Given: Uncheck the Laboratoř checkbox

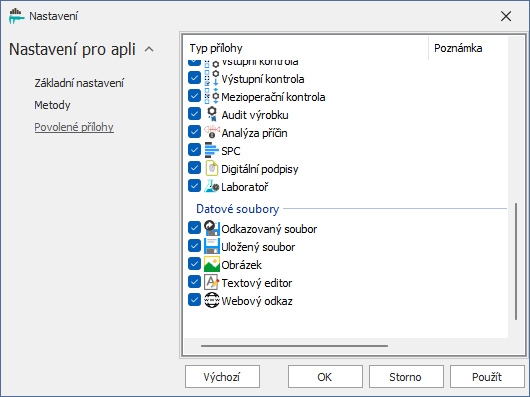Looking at the screenshot, I should coord(194,185).
